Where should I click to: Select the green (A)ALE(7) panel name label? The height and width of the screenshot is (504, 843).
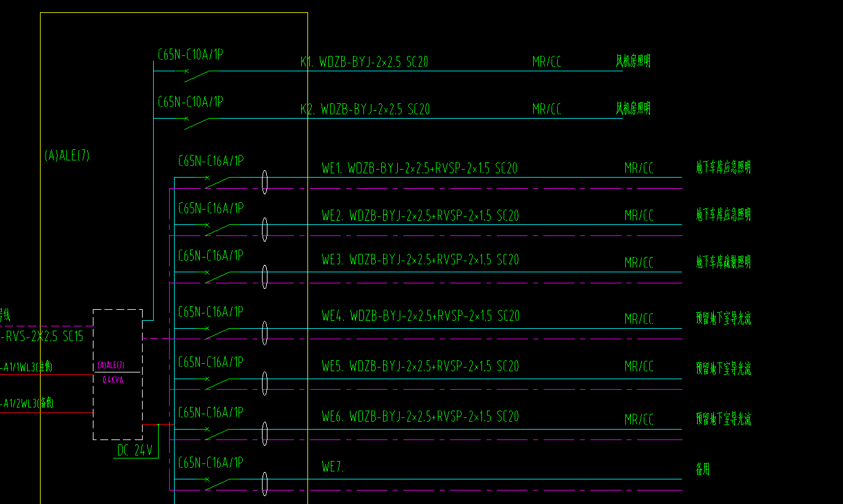click(x=67, y=156)
